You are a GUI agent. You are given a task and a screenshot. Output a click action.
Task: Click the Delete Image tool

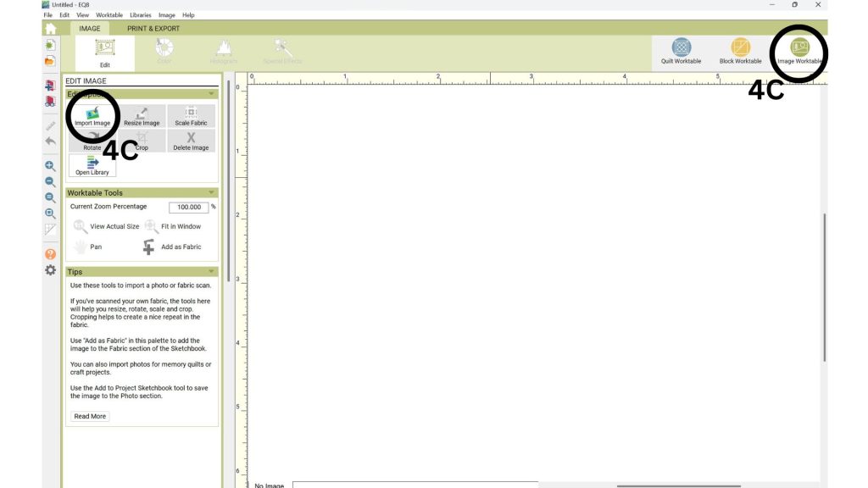pos(191,141)
